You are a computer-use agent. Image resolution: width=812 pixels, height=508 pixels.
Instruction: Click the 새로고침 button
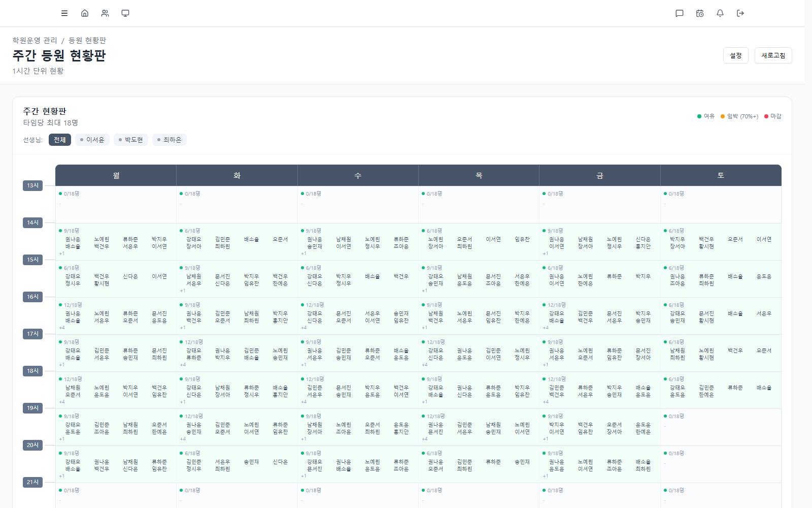[x=773, y=55]
